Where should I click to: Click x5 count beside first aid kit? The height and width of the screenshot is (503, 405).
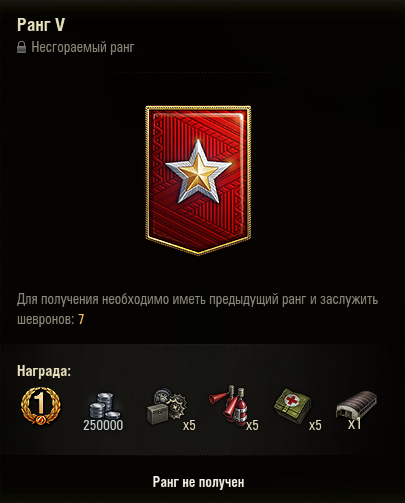click(315, 425)
